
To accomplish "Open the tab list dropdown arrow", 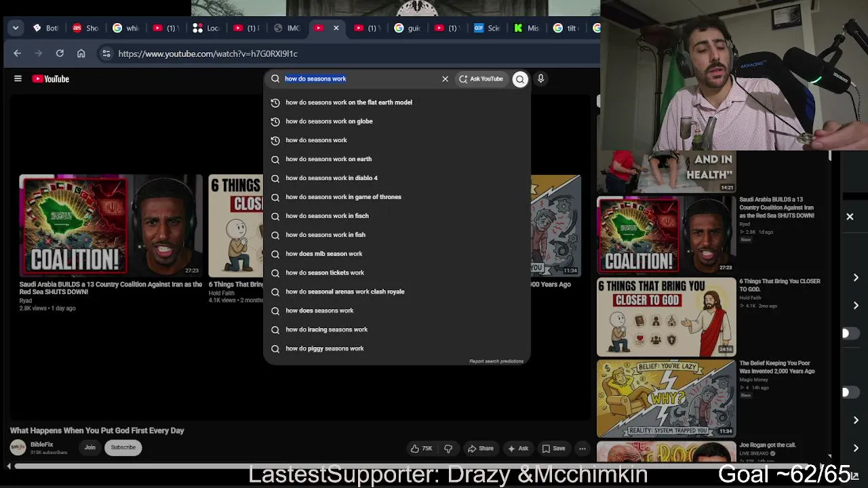I will pos(15,28).
